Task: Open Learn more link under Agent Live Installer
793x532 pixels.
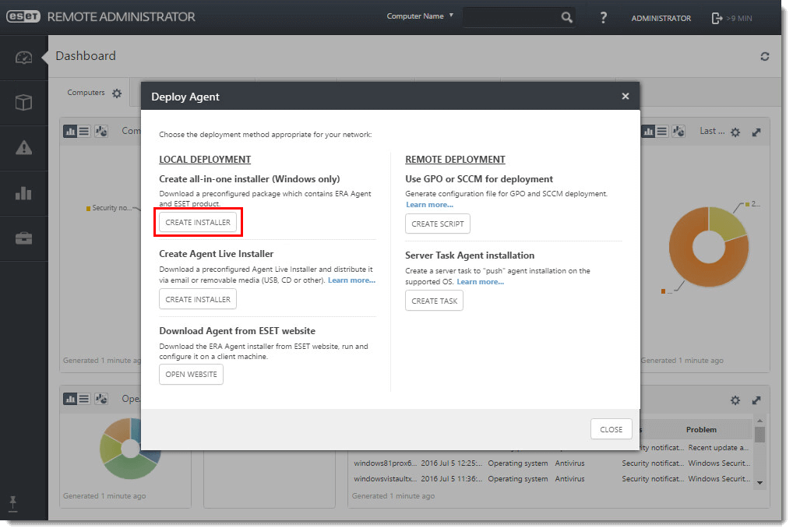Action: point(351,280)
